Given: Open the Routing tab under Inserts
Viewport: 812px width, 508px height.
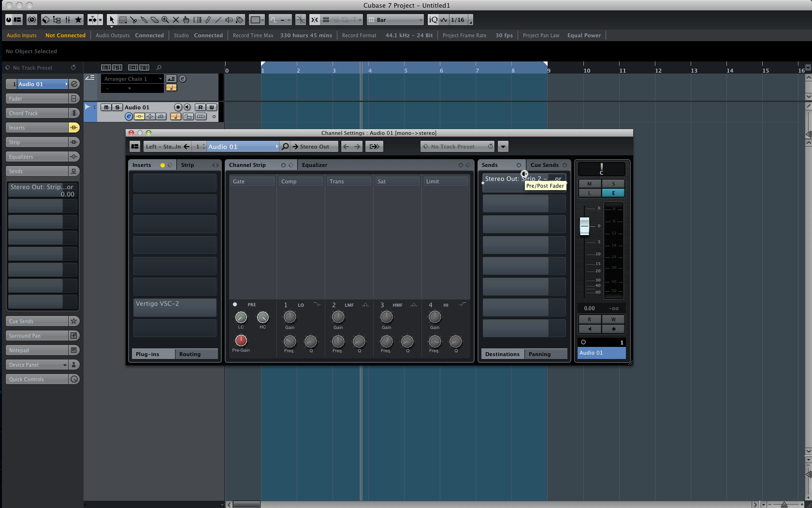Looking at the screenshot, I should 190,354.
